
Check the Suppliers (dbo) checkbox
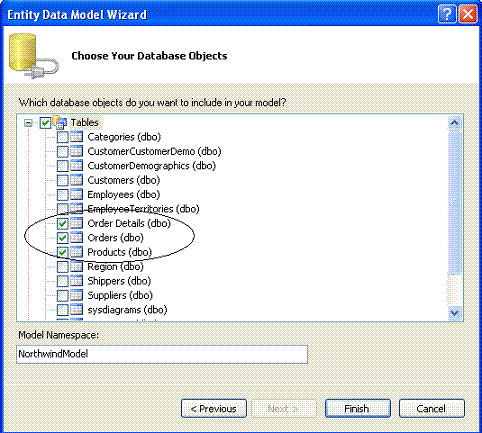tap(63, 295)
